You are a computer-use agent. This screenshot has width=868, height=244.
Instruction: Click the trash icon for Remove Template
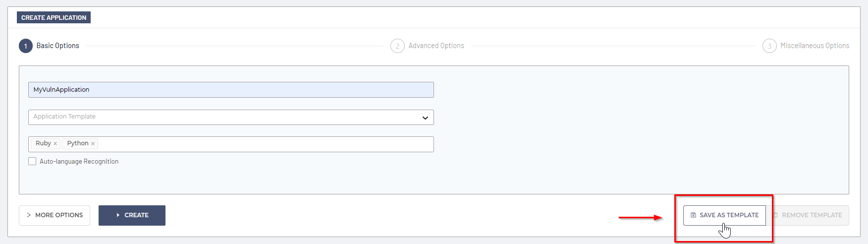tap(776, 215)
